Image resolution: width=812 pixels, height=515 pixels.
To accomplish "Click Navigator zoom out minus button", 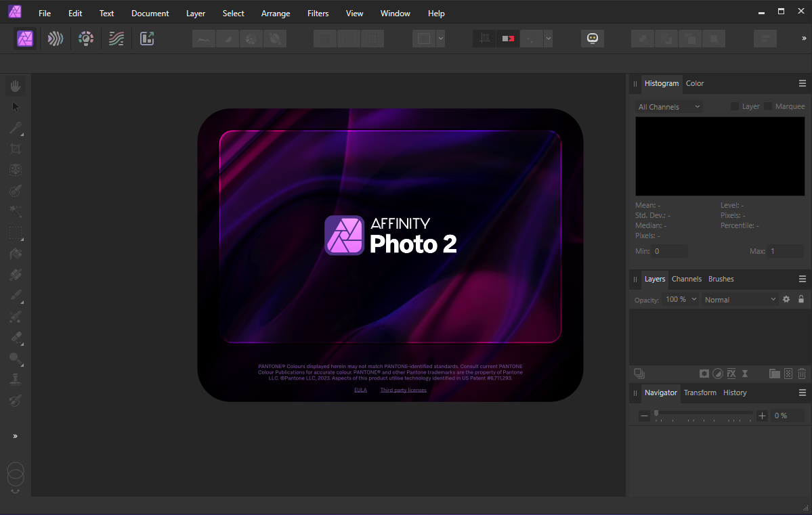I will pyautogui.click(x=644, y=416).
